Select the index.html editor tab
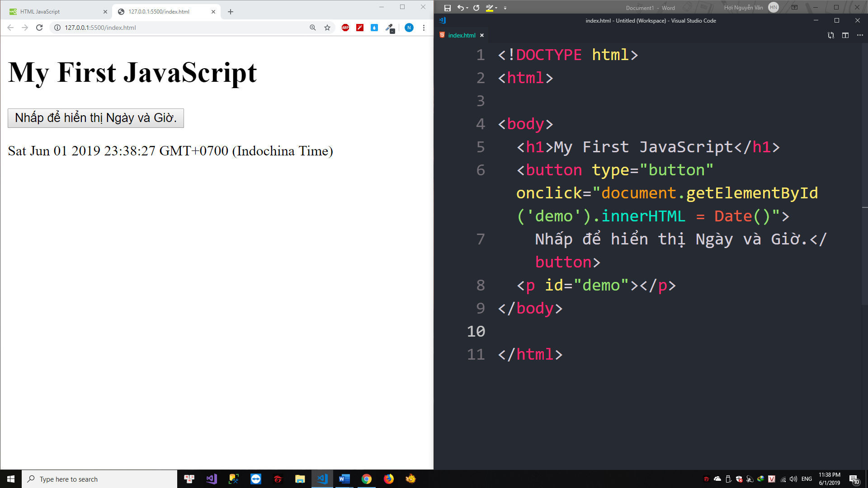868x488 pixels. pyautogui.click(x=461, y=35)
